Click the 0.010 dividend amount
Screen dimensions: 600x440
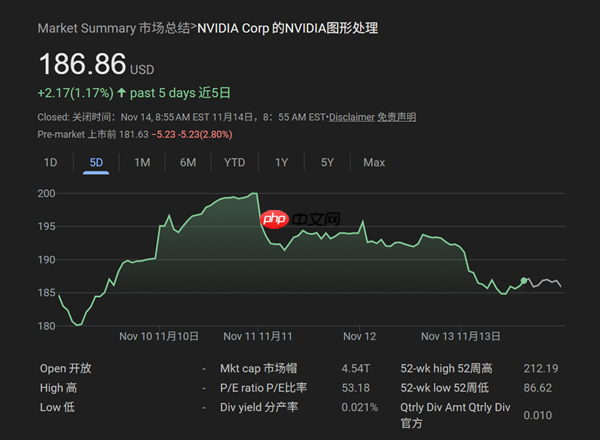click(538, 416)
